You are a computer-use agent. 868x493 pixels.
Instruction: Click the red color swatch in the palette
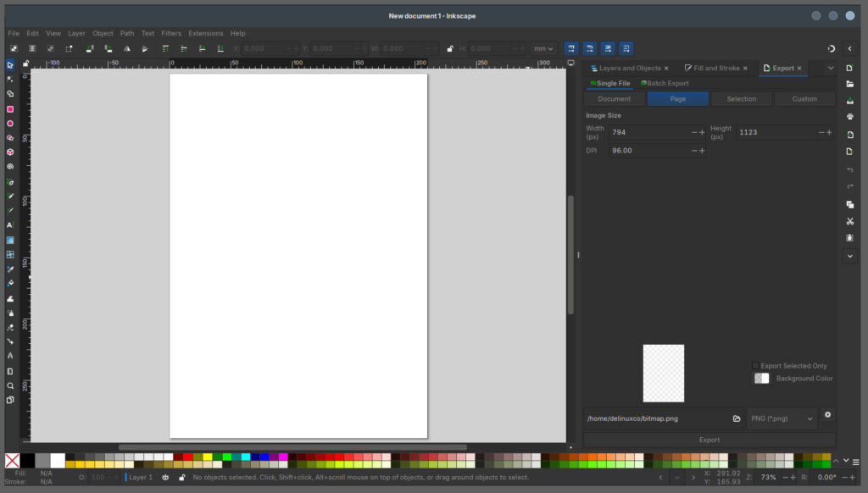click(186, 457)
